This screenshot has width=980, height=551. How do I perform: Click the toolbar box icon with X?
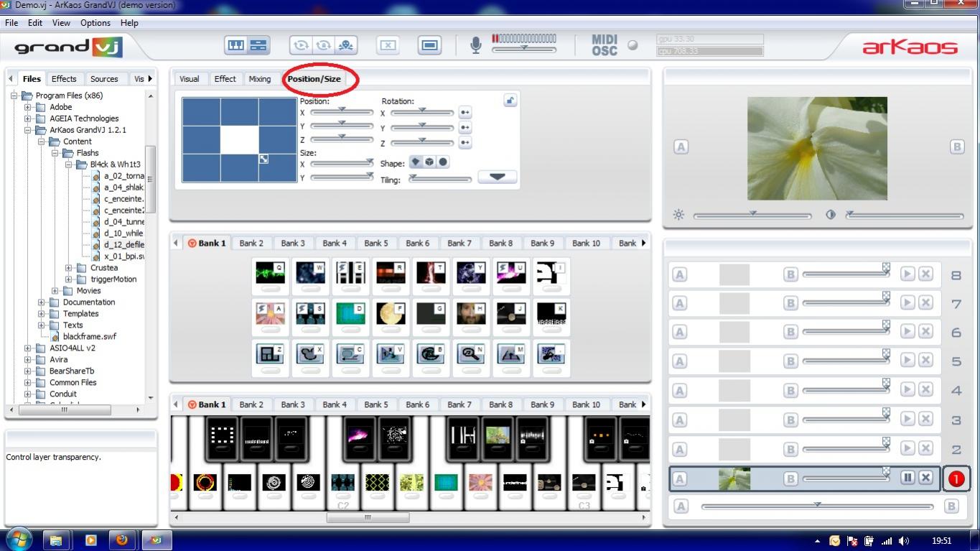tap(388, 46)
